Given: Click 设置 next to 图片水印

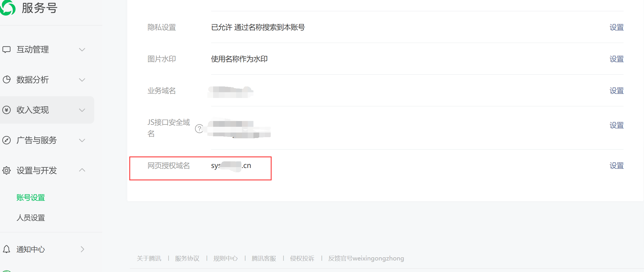Looking at the screenshot, I should (617, 59).
